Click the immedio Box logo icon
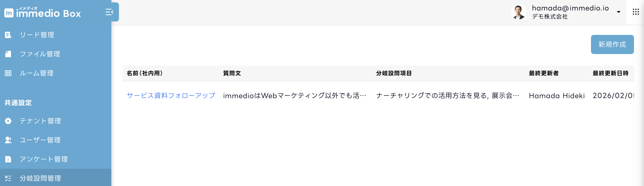 click(9, 13)
